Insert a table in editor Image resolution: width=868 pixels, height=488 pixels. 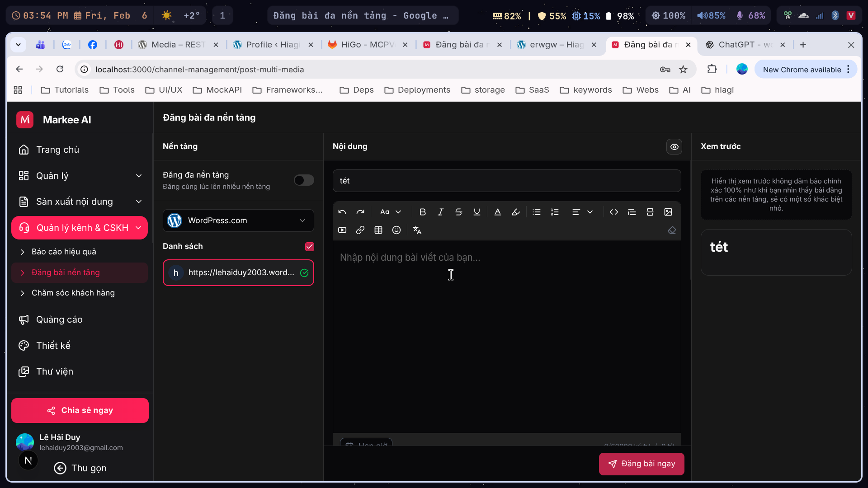tap(378, 230)
